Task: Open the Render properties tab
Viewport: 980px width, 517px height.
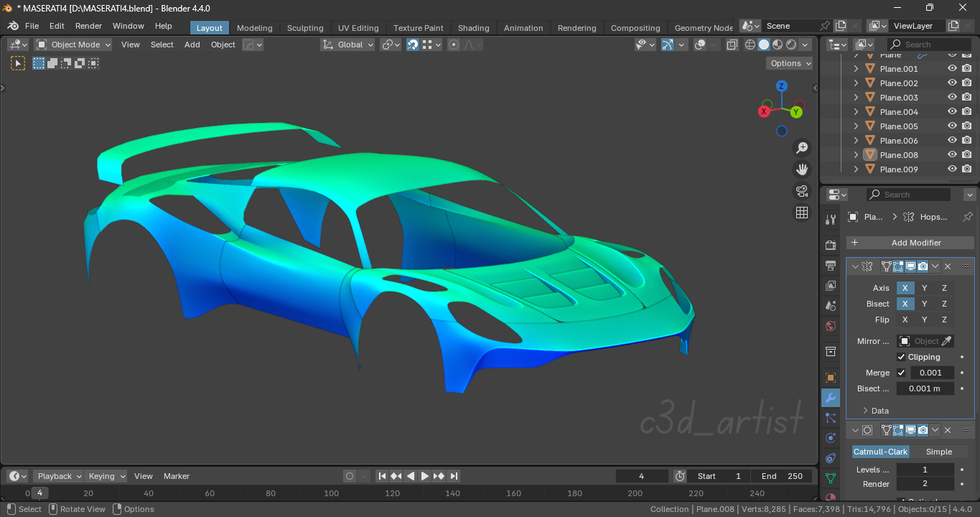Action: 831,245
